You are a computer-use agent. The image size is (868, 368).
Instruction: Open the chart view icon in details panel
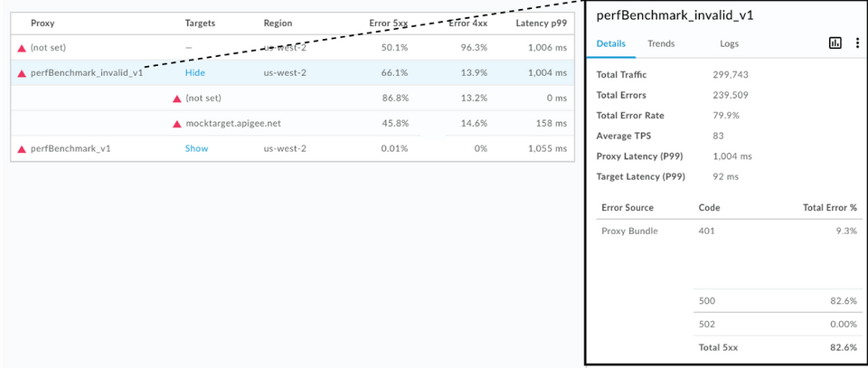coord(835,43)
